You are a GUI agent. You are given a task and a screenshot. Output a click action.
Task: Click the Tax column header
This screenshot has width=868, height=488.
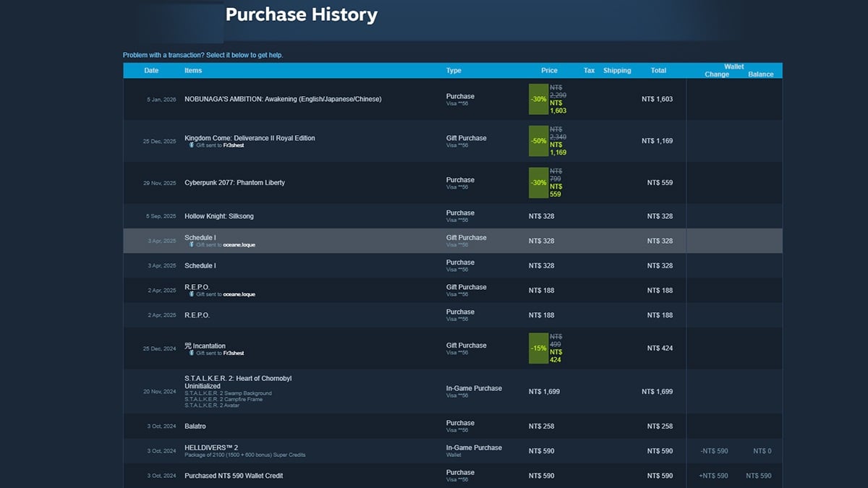(x=590, y=71)
